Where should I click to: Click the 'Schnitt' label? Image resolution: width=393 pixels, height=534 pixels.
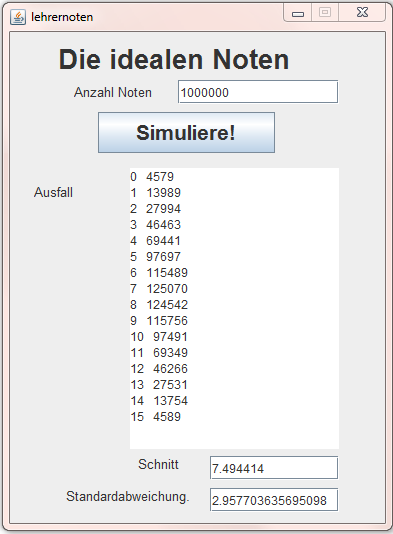(158, 464)
